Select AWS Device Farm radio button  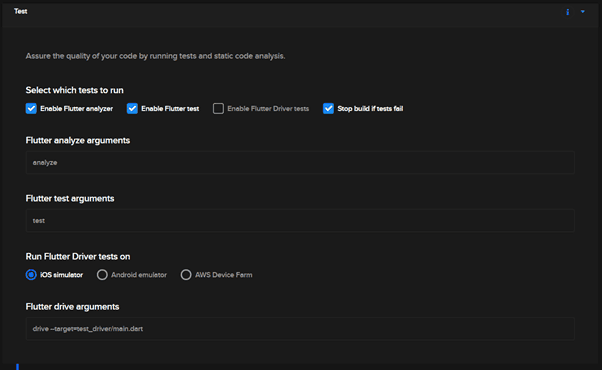click(x=186, y=275)
